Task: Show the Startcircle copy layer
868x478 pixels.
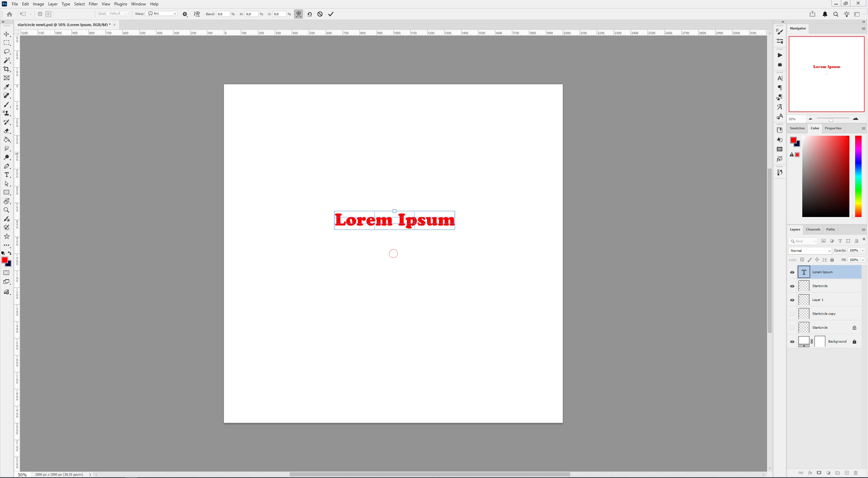Action: tap(792, 314)
